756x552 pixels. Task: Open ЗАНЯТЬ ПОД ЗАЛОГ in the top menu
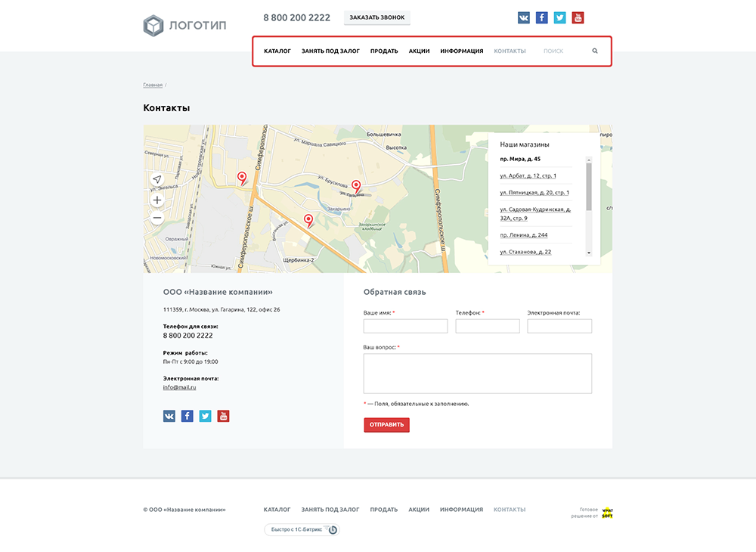pyautogui.click(x=331, y=51)
